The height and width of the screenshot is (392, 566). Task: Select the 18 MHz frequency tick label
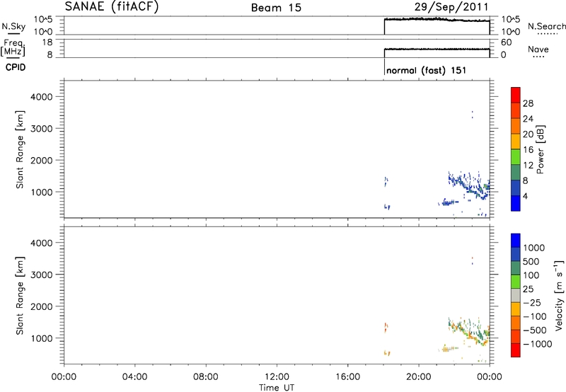[x=47, y=42]
